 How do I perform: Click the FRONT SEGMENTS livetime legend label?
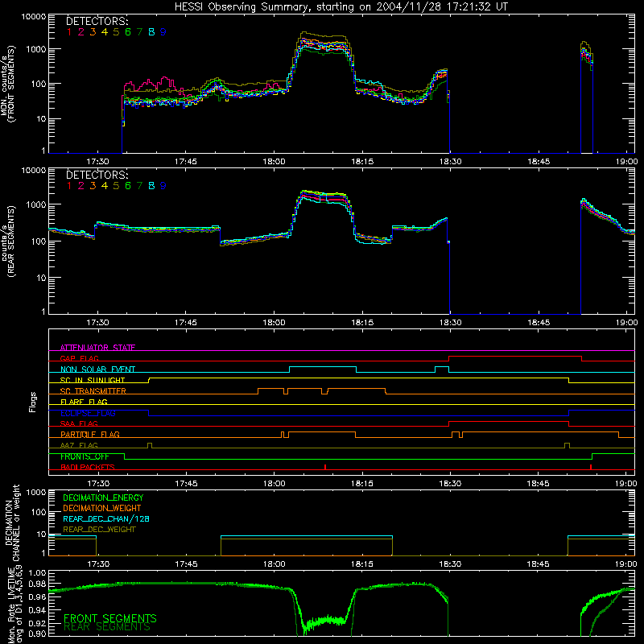click(110, 618)
